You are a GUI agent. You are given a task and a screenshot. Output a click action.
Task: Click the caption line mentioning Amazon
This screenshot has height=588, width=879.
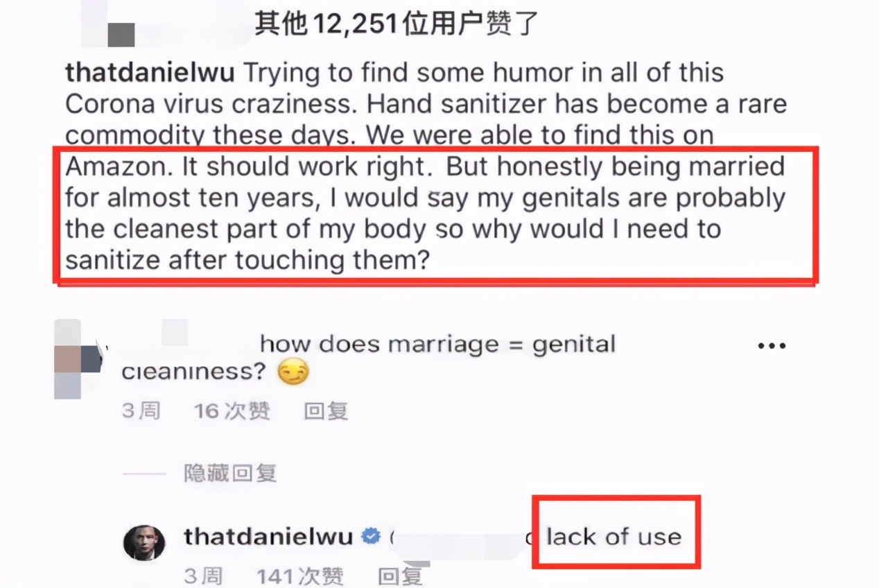click(425, 166)
